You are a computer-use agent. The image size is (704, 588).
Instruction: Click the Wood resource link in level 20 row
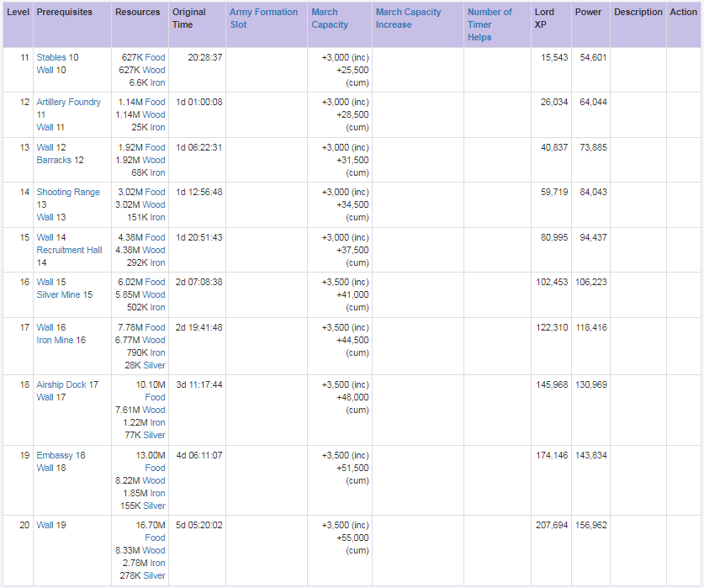154,550
